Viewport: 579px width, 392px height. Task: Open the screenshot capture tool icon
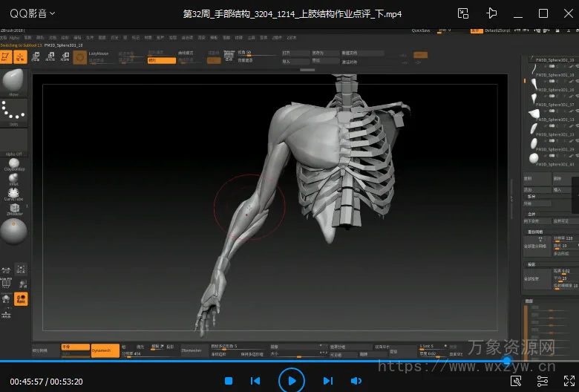click(516, 381)
